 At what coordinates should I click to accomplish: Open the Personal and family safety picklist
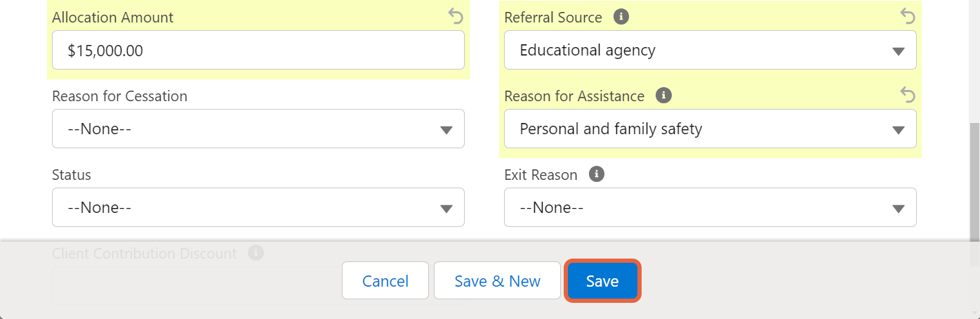click(x=710, y=129)
